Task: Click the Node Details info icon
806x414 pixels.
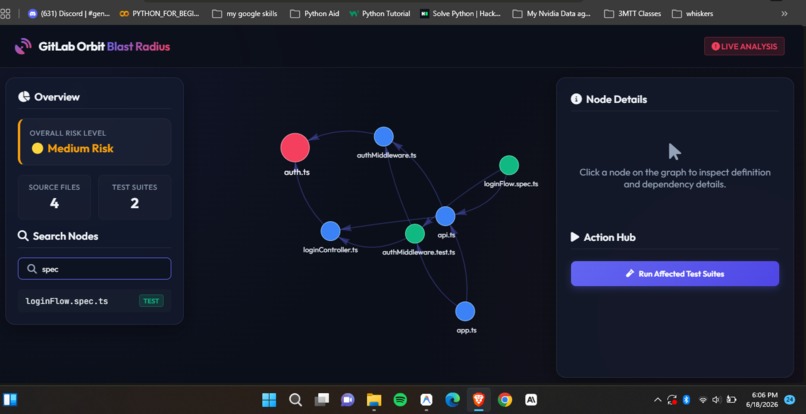Action: pyautogui.click(x=576, y=99)
